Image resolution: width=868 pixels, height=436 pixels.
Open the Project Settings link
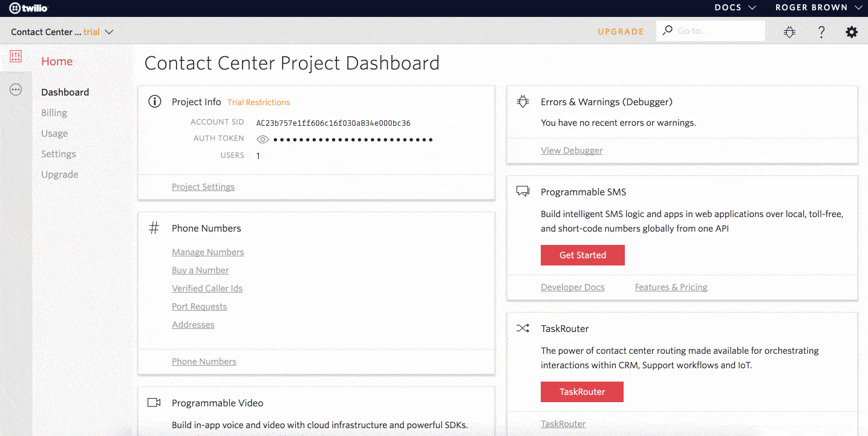[x=203, y=187]
